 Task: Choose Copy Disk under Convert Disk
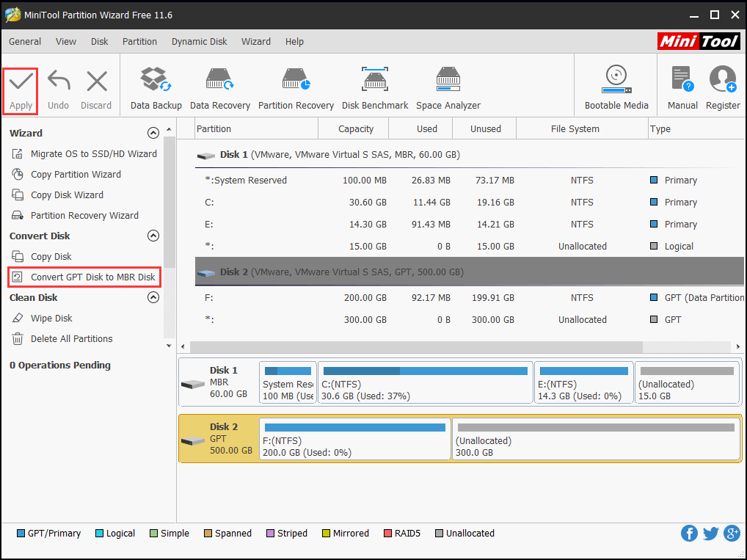(x=41, y=256)
